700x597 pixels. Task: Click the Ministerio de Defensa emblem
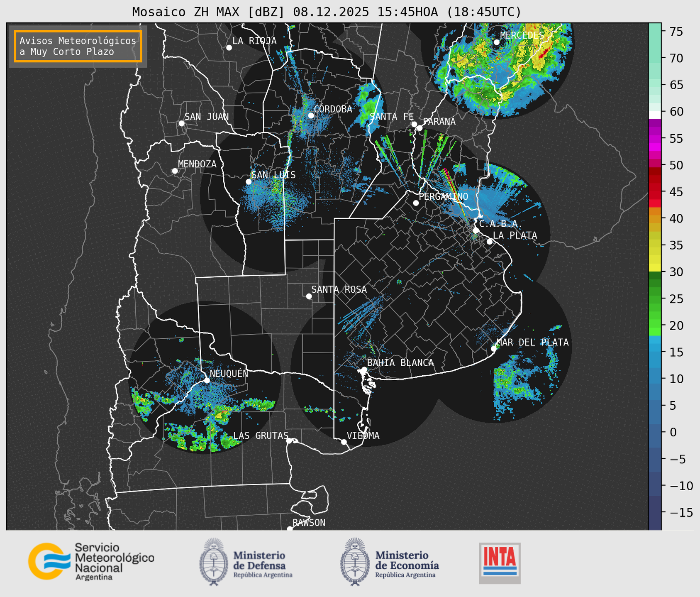click(214, 562)
